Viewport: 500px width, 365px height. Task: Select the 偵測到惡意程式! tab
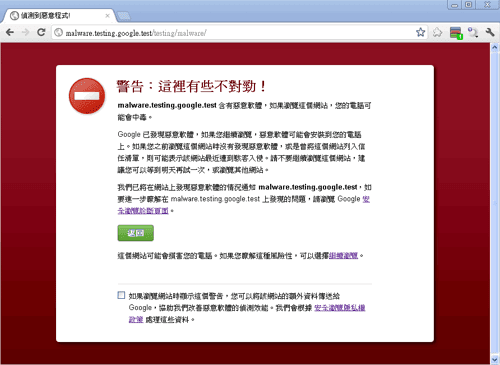point(60,16)
